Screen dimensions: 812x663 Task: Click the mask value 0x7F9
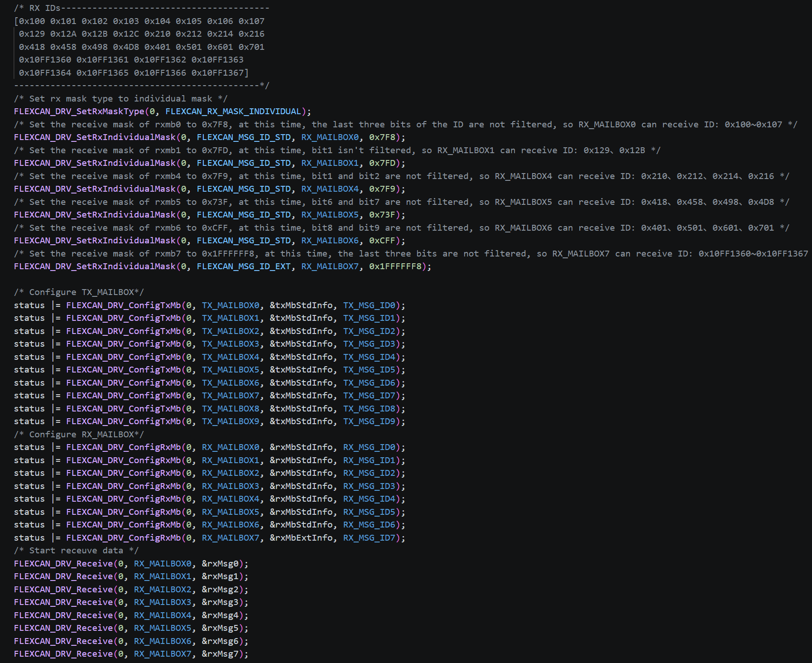(382, 189)
